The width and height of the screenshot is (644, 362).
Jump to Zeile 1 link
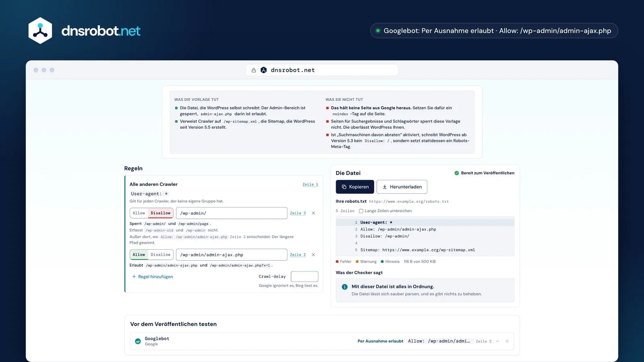coord(310,184)
